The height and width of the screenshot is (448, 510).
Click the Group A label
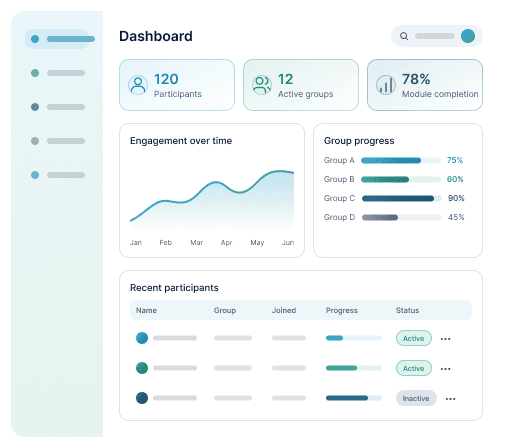(339, 160)
